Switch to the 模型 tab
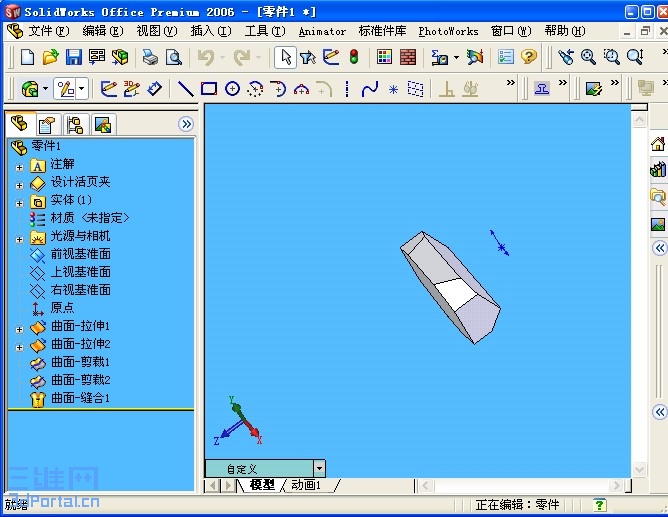 [262, 485]
